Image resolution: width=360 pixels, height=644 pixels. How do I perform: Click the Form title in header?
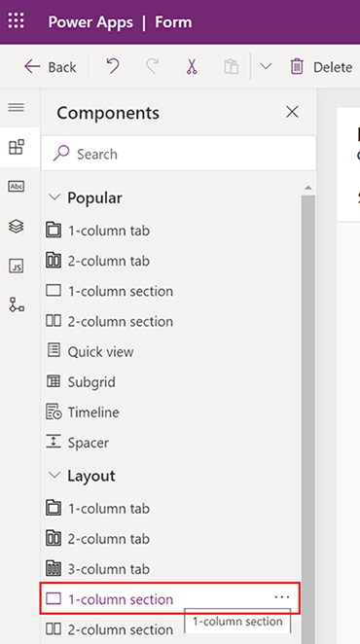point(173,21)
